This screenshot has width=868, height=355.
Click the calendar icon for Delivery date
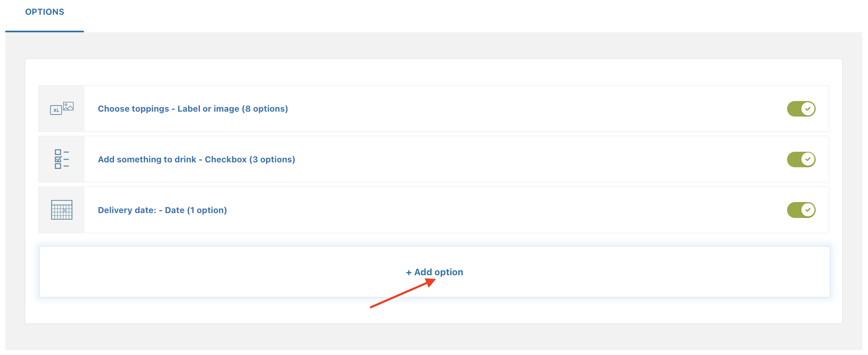coord(62,210)
